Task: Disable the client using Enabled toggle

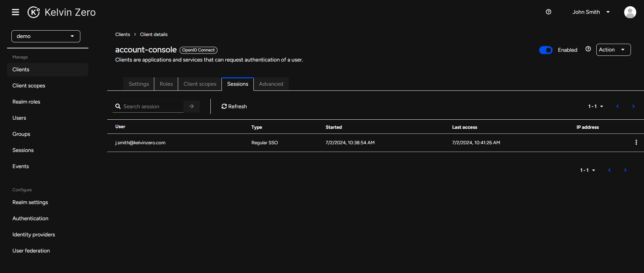Action: (x=546, y=50)
